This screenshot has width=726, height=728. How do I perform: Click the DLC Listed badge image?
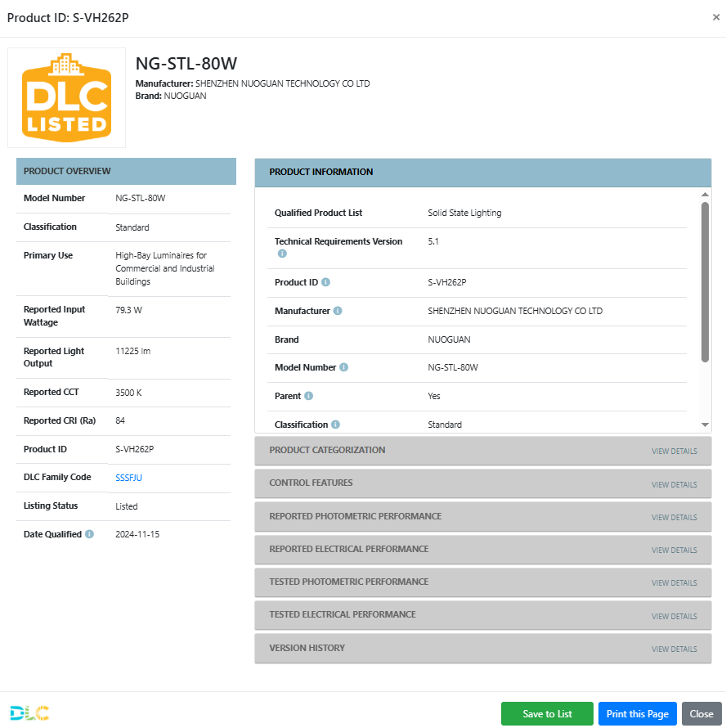point(67,98)
